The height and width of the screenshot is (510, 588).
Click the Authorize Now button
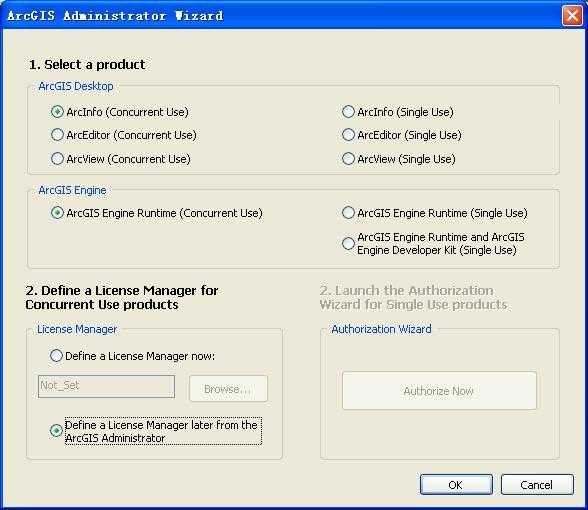(x=439, y=391)
